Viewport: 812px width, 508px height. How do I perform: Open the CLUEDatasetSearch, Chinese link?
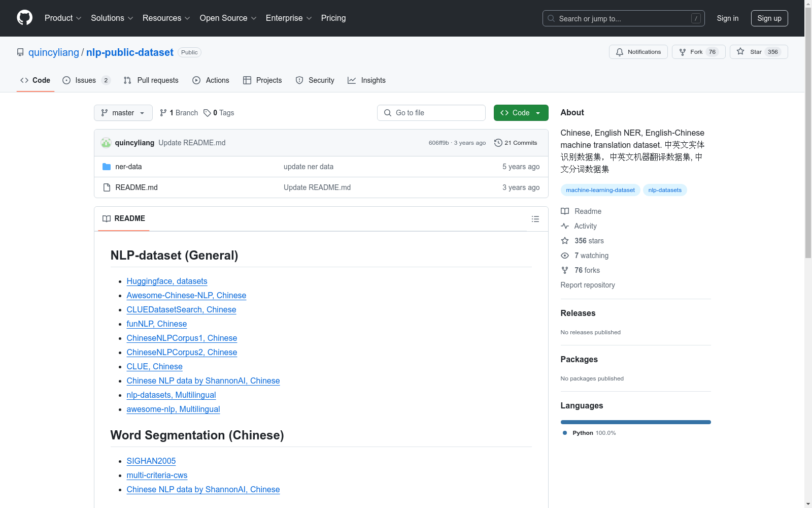tap(181, 310)
